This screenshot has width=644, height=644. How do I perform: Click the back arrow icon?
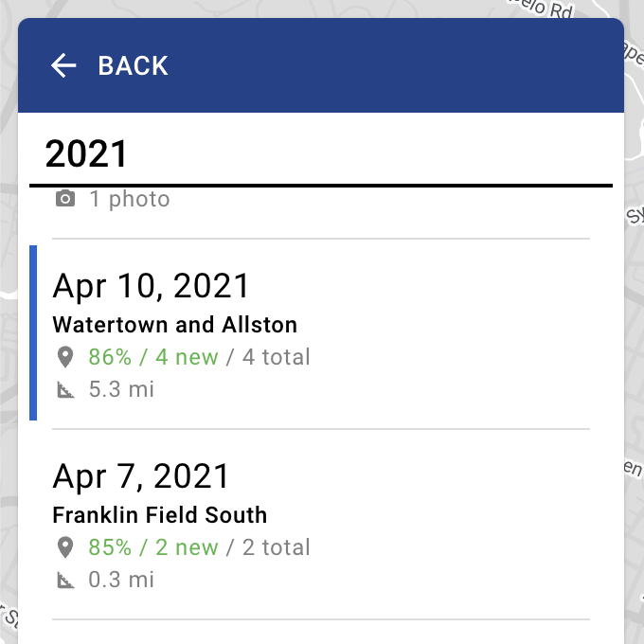pyautogui.click(x=63, y=65)
